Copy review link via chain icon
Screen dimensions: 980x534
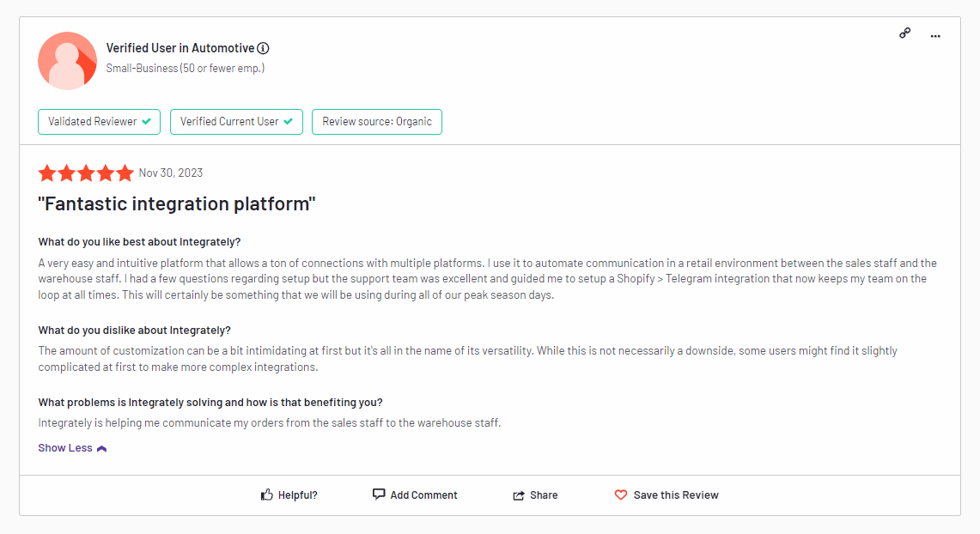pyautogui.click(x=904, y=33)
